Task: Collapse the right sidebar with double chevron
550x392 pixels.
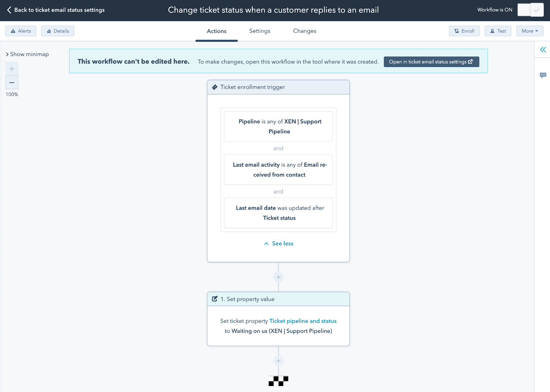Action: tap(543, 50)
